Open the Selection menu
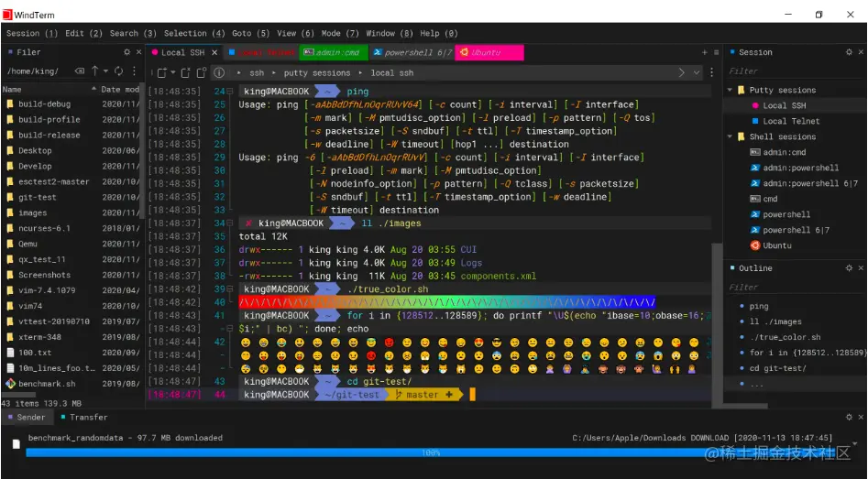The width and height of the screenshot is (868, 479). tap(194, 33)
